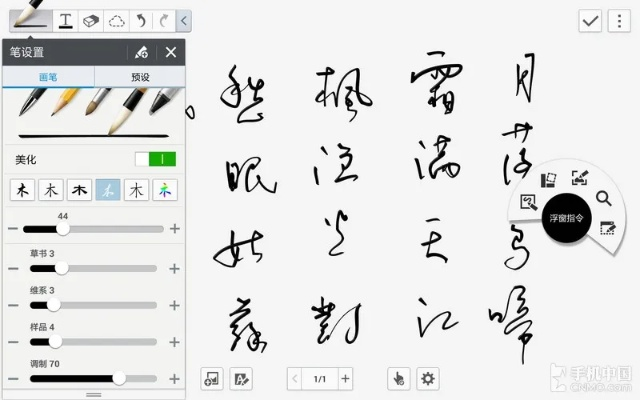Click the add preset pen icon
The height and width of the screenshot is (400, 640).
tap(141, 53)
